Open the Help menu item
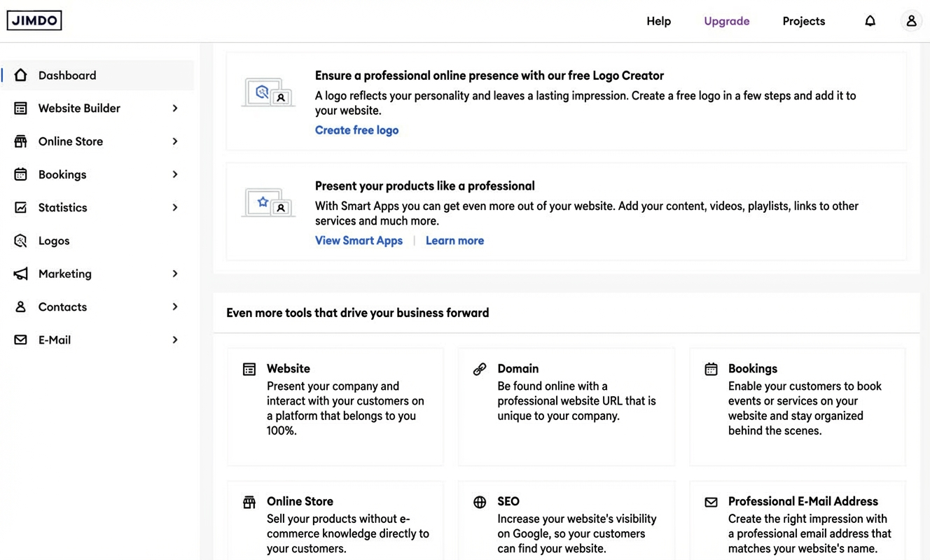Viewport: 930px width, 560px height. (x=658, y=21)
